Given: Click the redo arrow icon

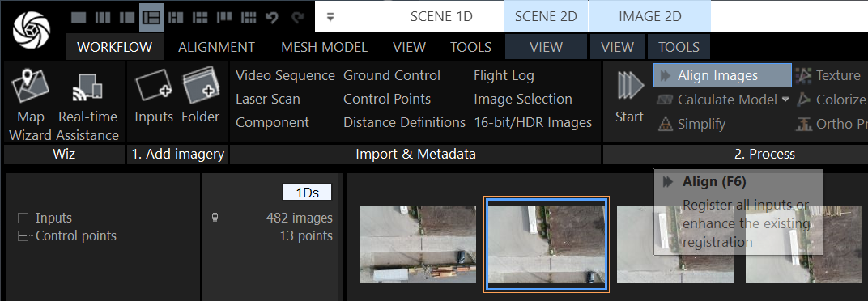Looking at the screenshot, I should pyautogui.click(x=298, y=18).
